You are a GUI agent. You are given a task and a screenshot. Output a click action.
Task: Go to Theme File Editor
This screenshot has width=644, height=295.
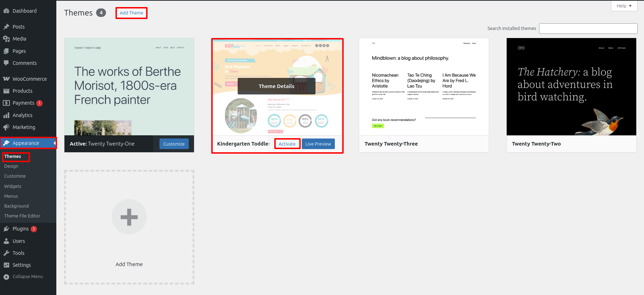click(22, 216)
